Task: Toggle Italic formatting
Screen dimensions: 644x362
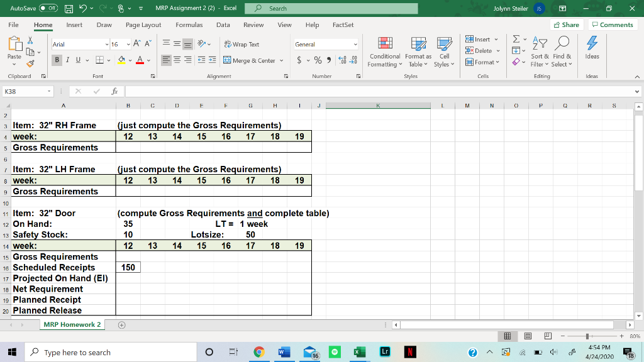Action: 67,60
